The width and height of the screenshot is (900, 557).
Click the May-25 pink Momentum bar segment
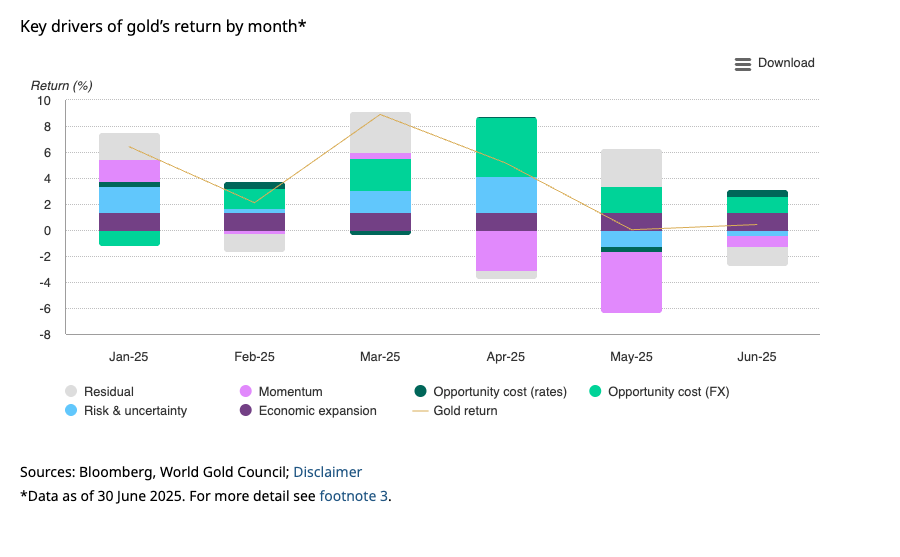pos(631,283)
